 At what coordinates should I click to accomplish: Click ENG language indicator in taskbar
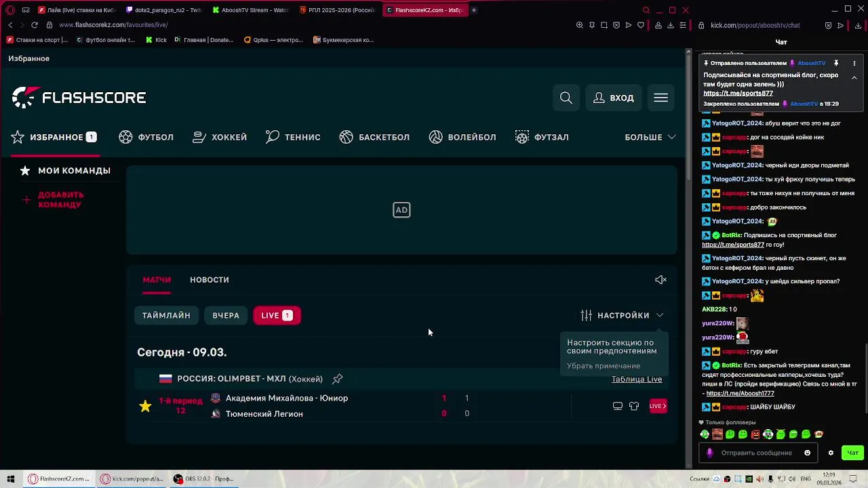click(x=806, y=479)
